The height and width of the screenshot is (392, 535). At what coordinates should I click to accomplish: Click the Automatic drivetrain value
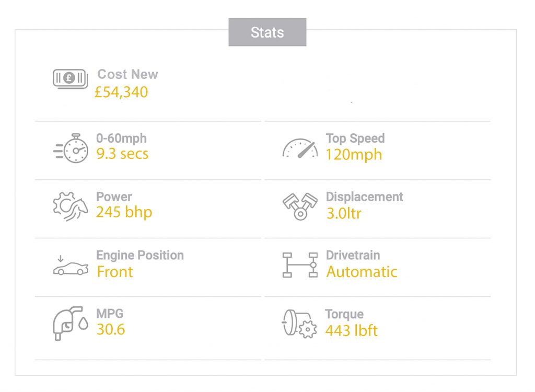(362, 272)
